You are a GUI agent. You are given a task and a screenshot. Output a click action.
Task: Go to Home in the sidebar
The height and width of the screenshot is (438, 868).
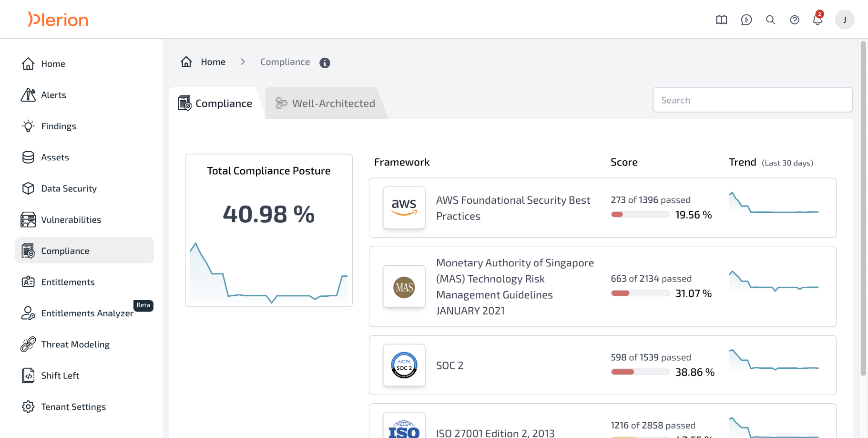point(84,63)
